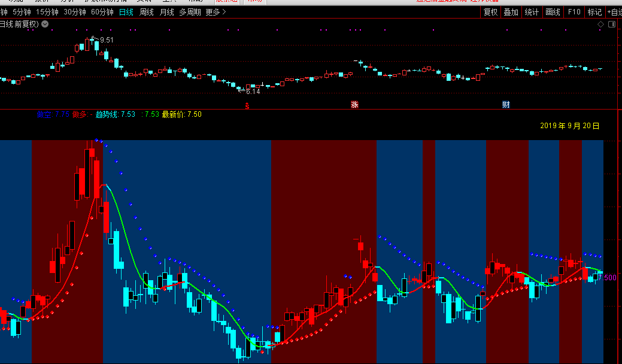622x364 pixels.
Task: Click the 标记 mark tool
Action: (x=594, y=12)
